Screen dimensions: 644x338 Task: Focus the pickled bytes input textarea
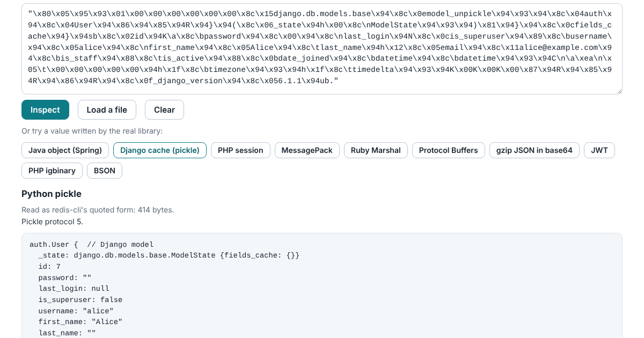pos(322,49)
